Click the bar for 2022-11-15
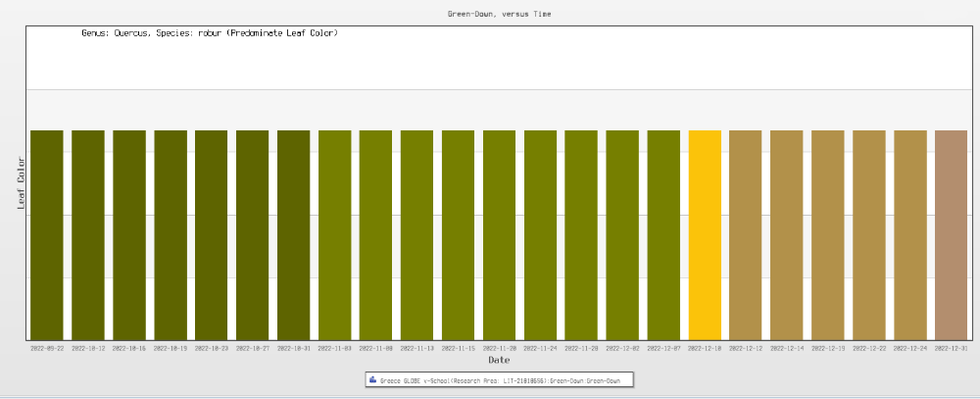The width and height of the screenshot is (980, 399). coord(458,235)
